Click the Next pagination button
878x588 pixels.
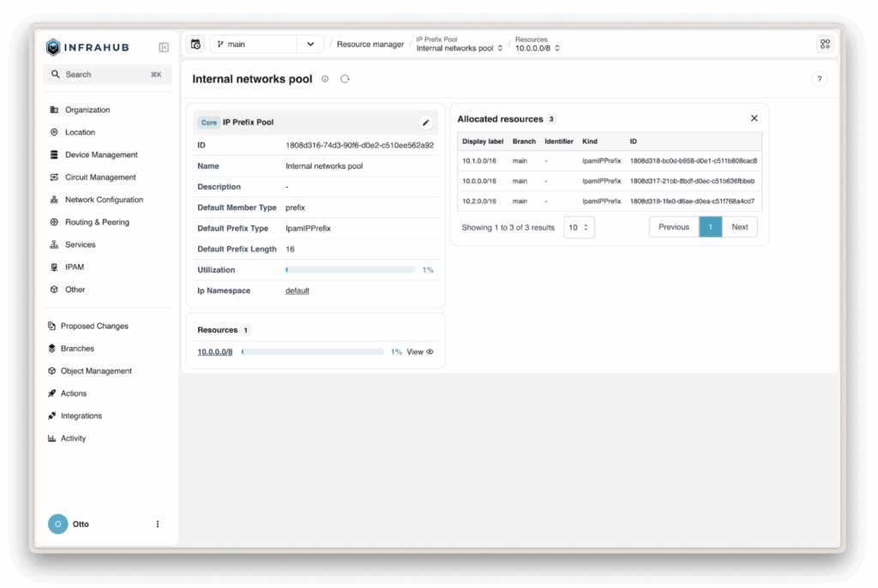click(739, 226)
